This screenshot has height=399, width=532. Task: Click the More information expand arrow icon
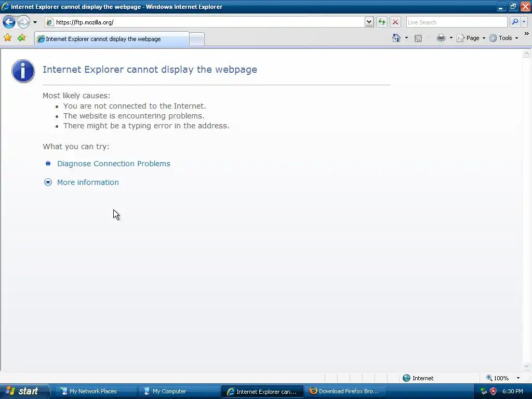click(48, 182)
